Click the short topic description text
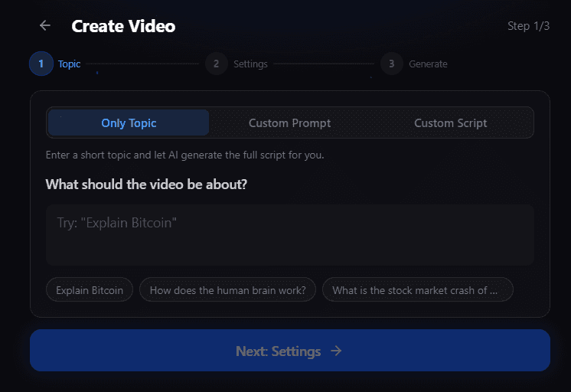 (184, 155)
